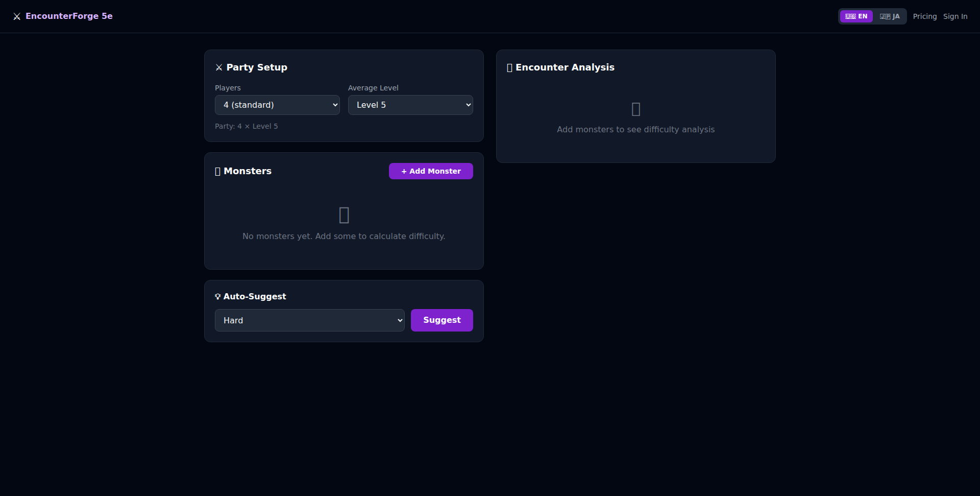Viewport: 980px width, 496px height.
Task: Open the Auto-Suggest difficulty dropdown
Action: click(309, 320)
